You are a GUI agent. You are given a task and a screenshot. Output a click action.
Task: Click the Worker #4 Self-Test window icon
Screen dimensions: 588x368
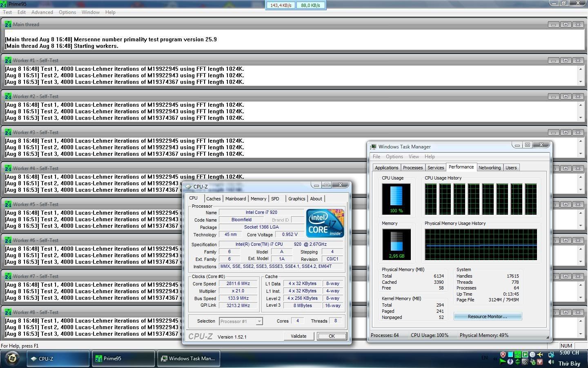(8, 168)
